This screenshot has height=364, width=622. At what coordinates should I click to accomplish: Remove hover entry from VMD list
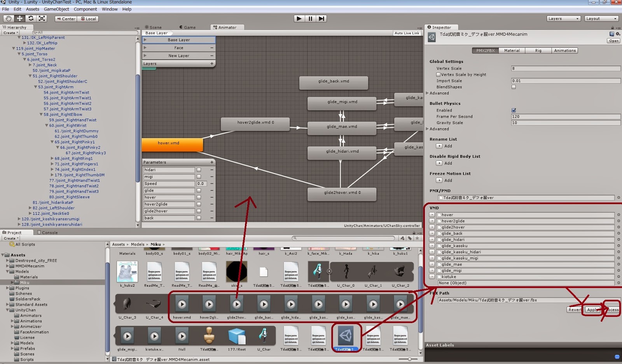432,215
